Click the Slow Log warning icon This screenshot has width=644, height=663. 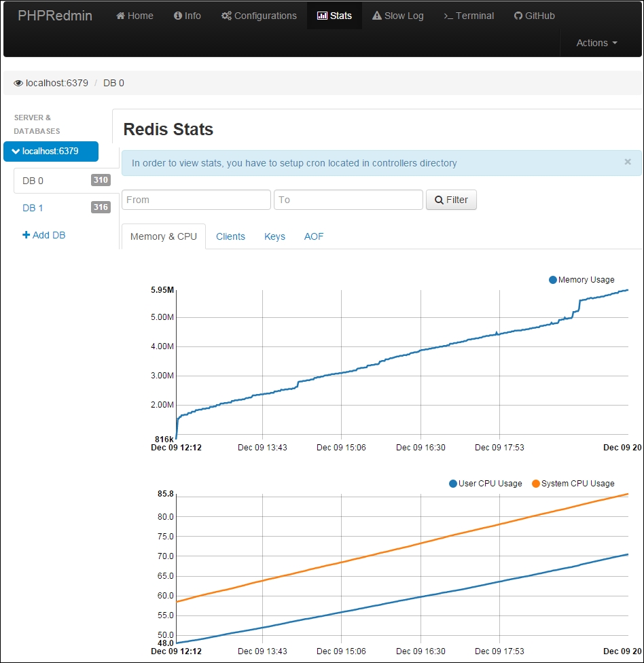tap(377, 16)
